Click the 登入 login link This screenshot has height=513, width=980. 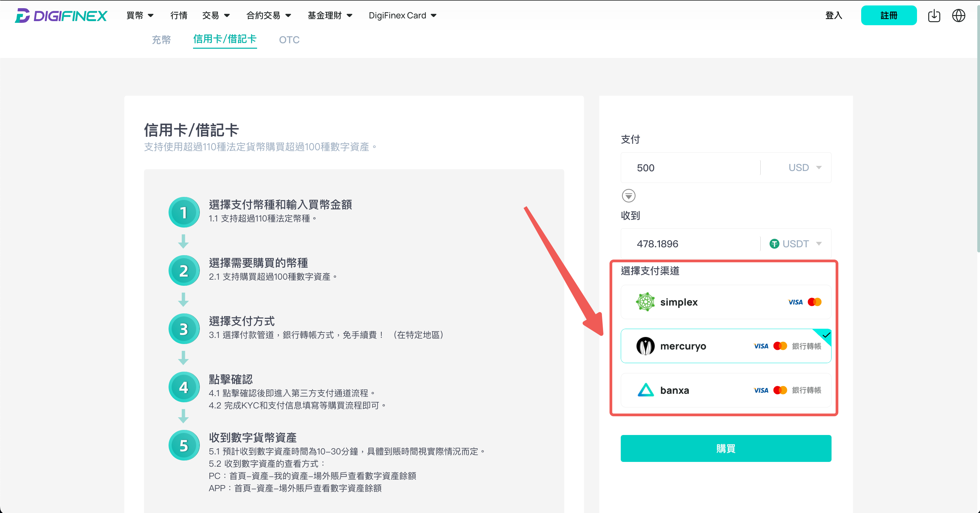[x=834, y=16]
